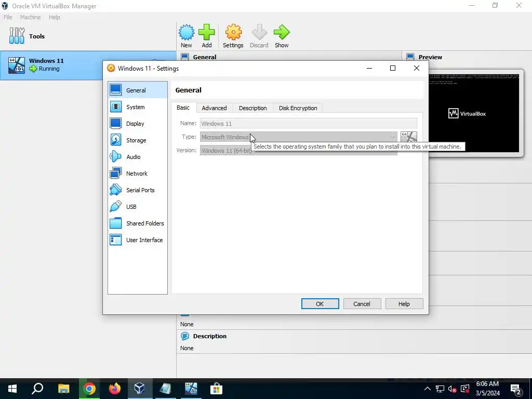Image resolution: width=532 pixels, height=399 pixels.
Task: Switch to the Basic tab
Action: [x=183, y=108]
